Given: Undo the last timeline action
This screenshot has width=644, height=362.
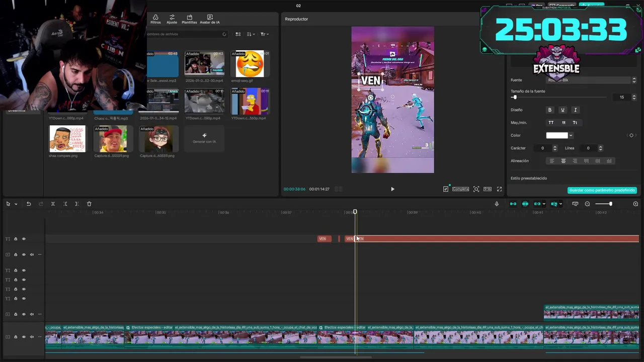Looking at the screenshot, I should click(x=29, y=204).
